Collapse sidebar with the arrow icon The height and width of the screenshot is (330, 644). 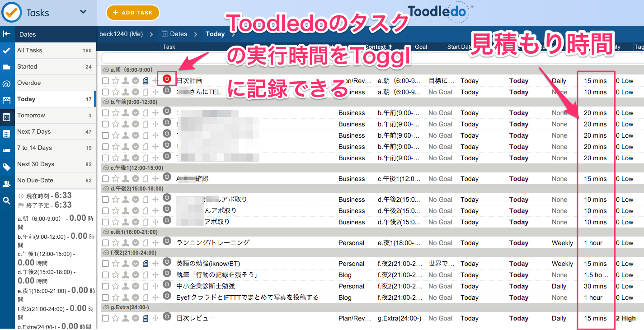(x=7, y=34)
